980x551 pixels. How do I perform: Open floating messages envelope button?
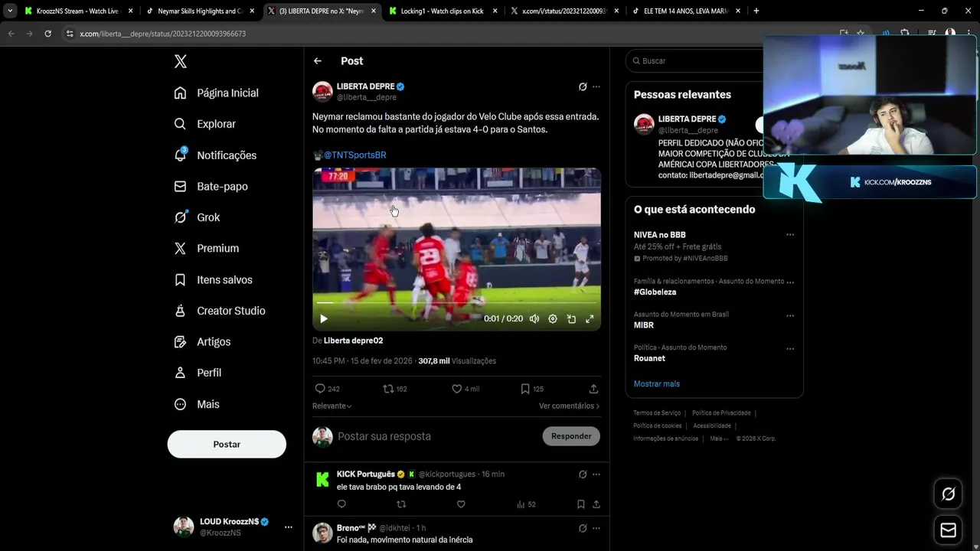coord(948,530)
